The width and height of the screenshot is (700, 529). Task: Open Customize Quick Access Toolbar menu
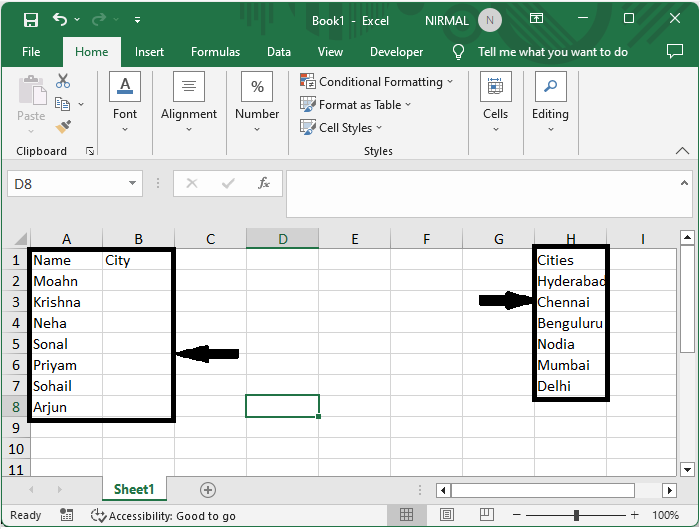(138, 20)
